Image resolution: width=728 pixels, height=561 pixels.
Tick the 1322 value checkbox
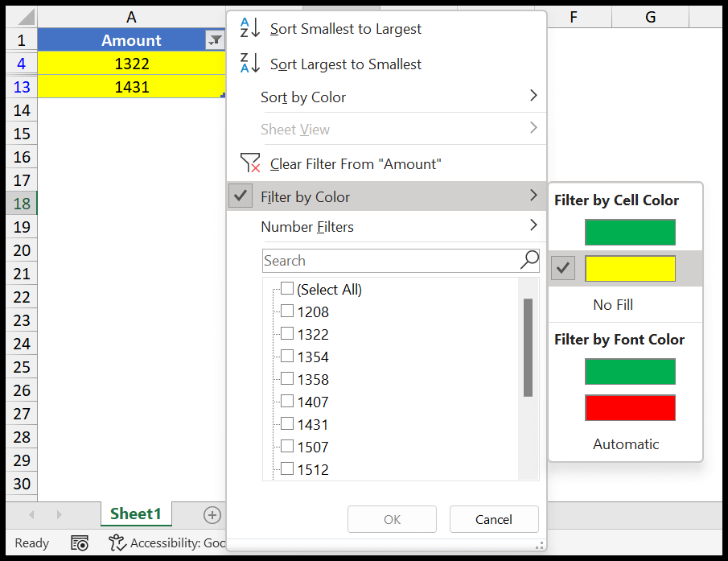(x=287, y=334)
